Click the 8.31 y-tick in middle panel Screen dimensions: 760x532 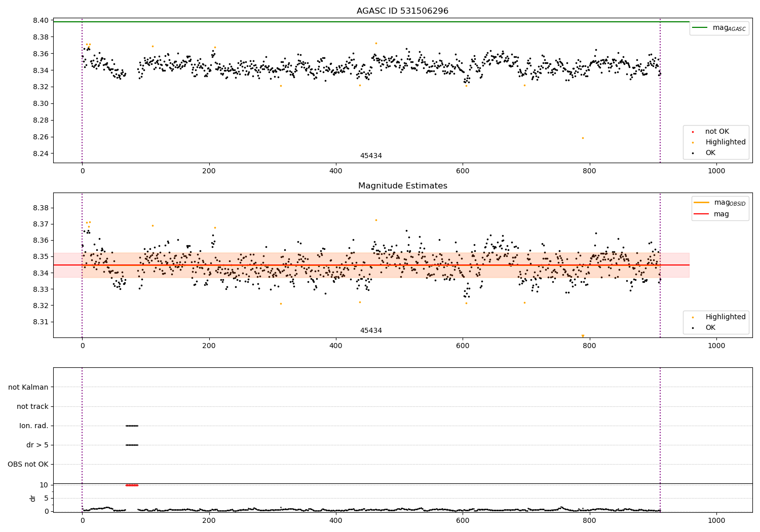(x=41, y=322)
